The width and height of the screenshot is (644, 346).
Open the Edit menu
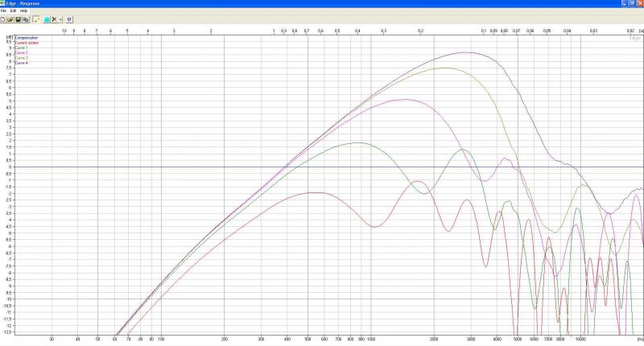pos(13,10)
